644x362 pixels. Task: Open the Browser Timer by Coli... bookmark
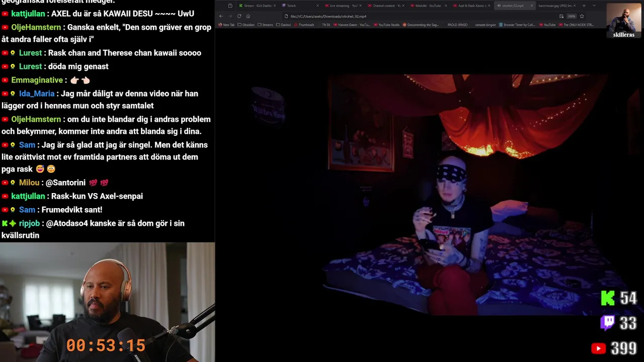[x=517, y=25]
